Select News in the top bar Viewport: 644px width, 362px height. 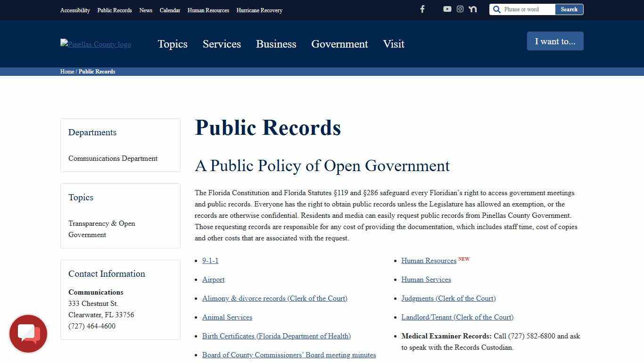click(x=146, y=10)
